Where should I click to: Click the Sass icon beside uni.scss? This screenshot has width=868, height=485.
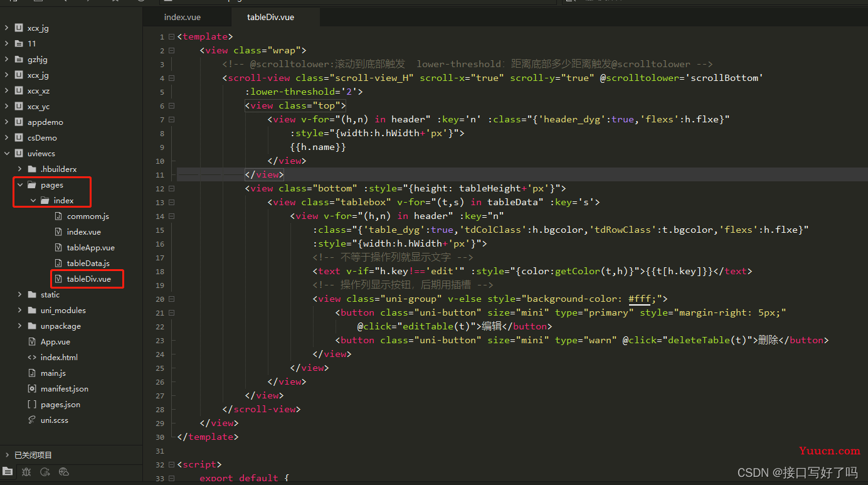point(32,420)
